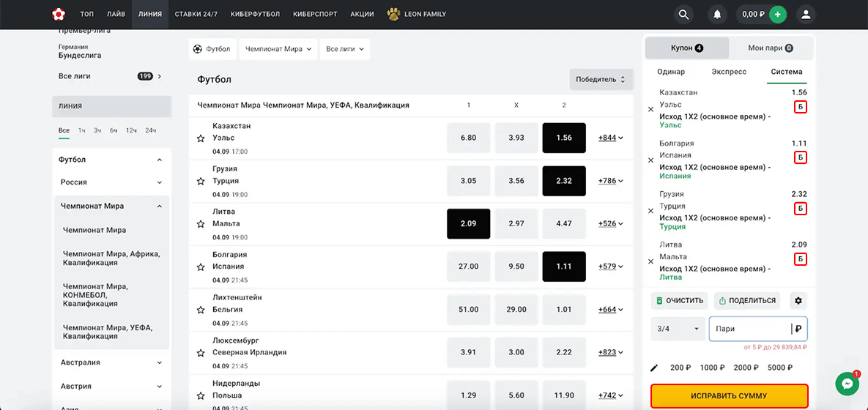This screenshot has height=410, width=868.
Task: Choose the 200 ₽ quick stake
Action: click(x=680, y=368)
